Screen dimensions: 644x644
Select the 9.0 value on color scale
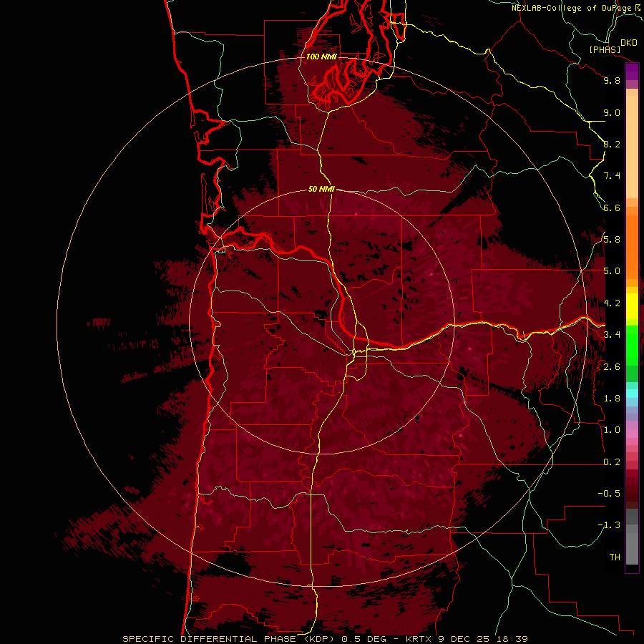[612, 112]
